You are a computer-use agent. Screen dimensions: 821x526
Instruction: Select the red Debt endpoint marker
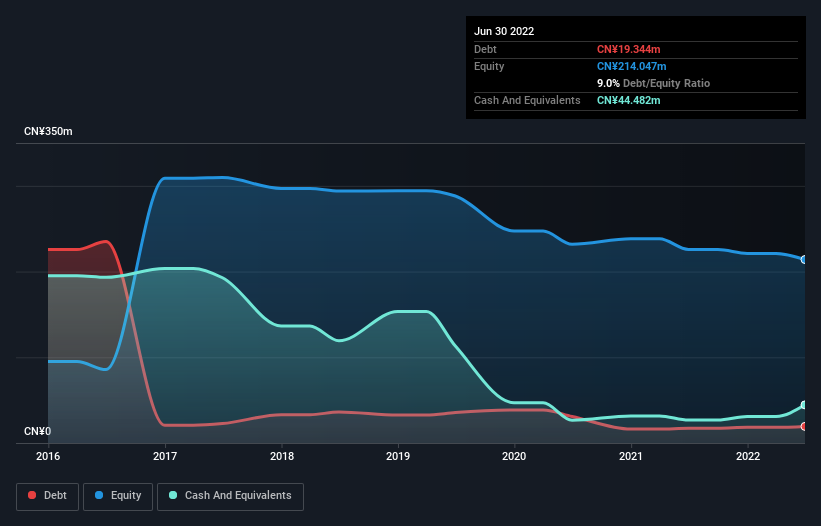[x=804, y=427]
